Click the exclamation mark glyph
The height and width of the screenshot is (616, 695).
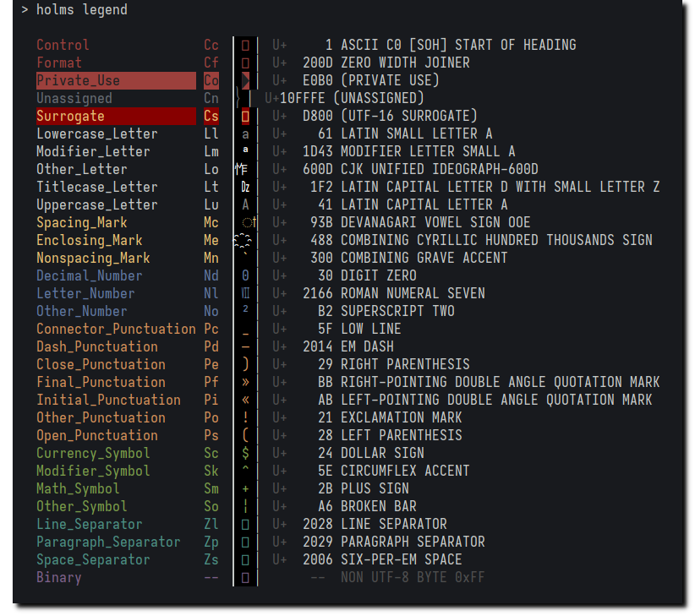pos(245,417)
